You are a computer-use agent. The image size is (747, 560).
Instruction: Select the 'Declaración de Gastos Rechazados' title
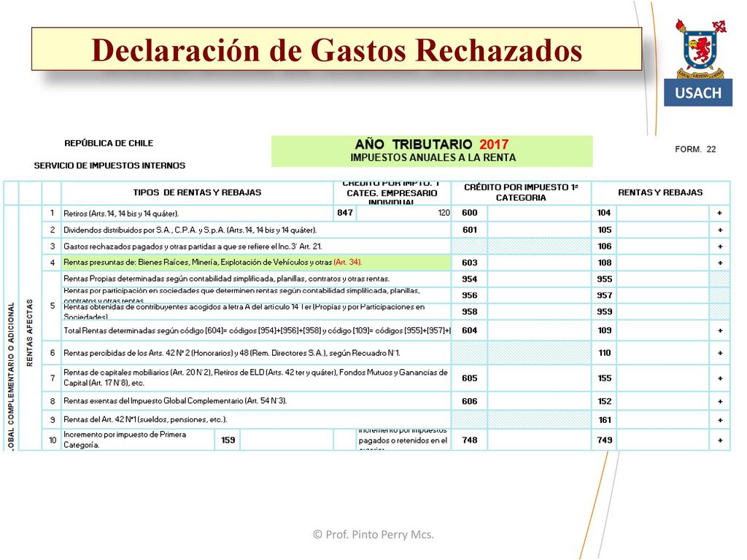click(x=337, y=50)
